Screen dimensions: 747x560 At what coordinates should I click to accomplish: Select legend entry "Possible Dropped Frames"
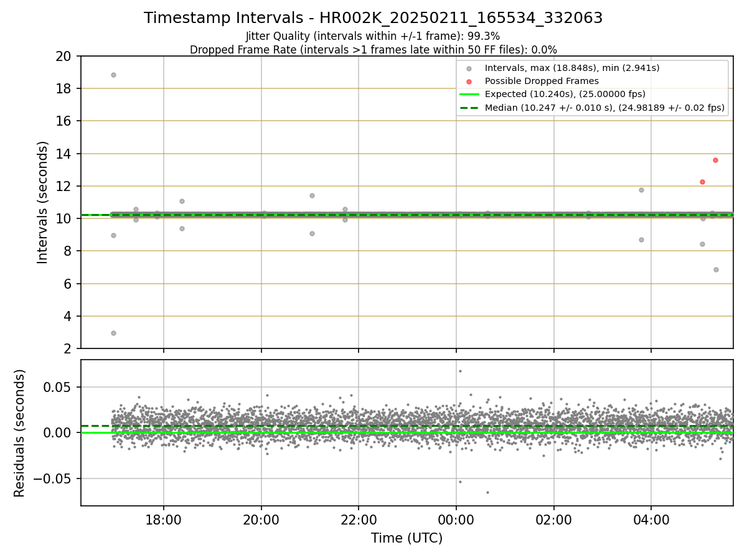[542, 81]
